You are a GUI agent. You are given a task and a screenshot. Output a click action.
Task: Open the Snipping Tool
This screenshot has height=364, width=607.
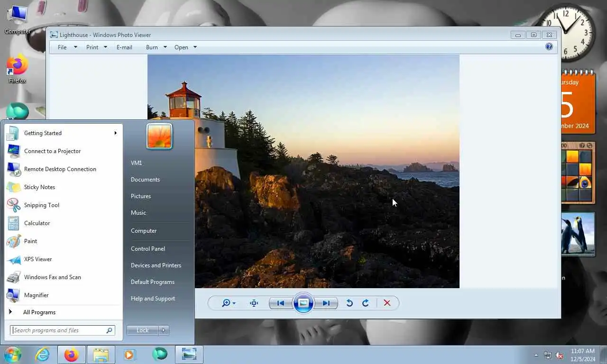64,205
